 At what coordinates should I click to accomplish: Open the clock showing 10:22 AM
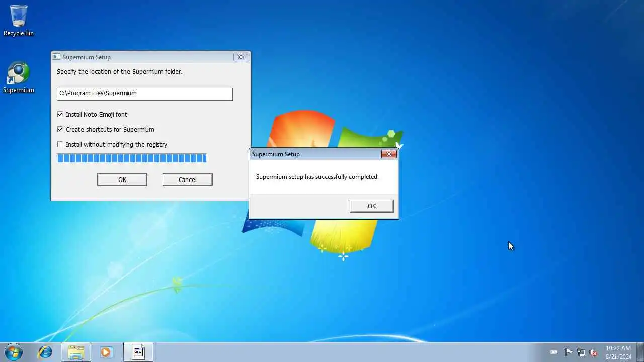618,352
